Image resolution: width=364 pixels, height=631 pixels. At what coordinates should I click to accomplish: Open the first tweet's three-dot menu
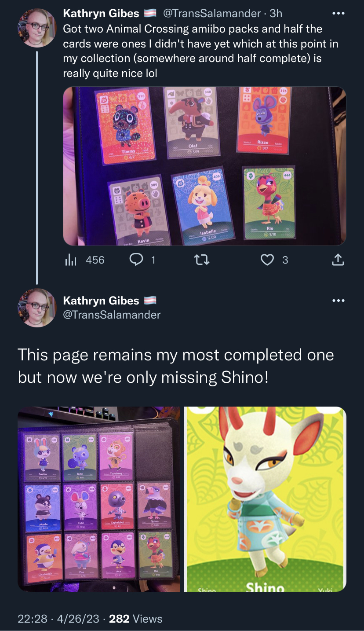(338, 14)
